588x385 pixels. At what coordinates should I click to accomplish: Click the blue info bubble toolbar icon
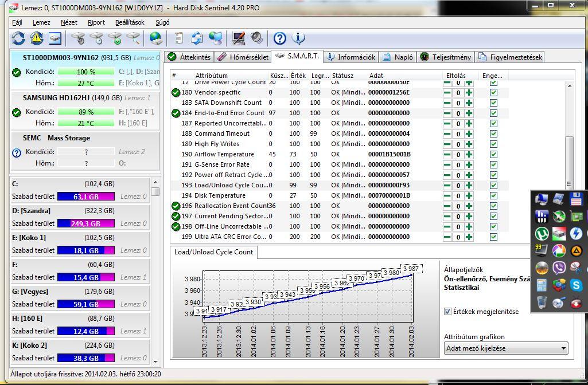pyautogui.click(x=298, y=38)
